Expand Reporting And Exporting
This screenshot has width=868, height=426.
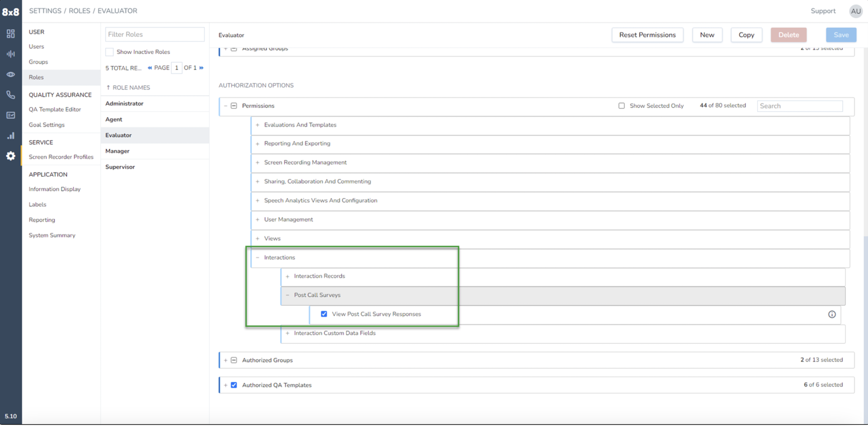point(257,144)
